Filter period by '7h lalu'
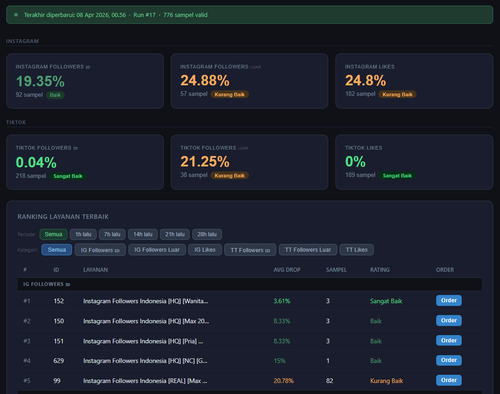Viewport: 500px width, 394px height. click(112, 234)
